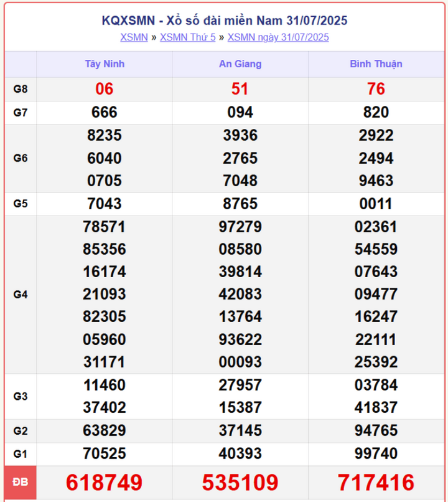Select the G2 row label
This screenshot has width=448, height=502.
point(21,431)
